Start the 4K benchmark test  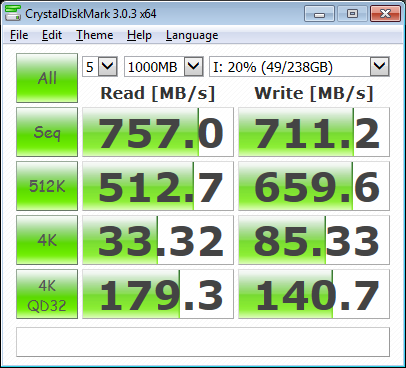tap(47, 240)
